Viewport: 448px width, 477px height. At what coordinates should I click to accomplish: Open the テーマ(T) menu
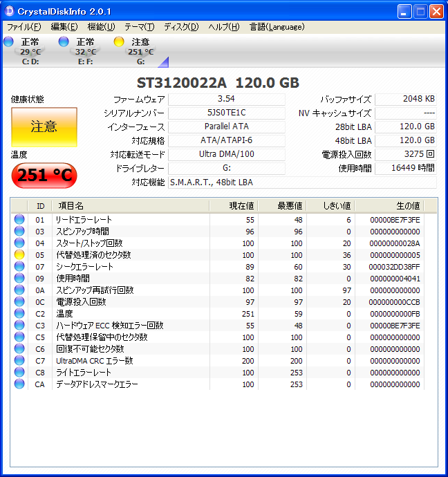coord(140,27)
